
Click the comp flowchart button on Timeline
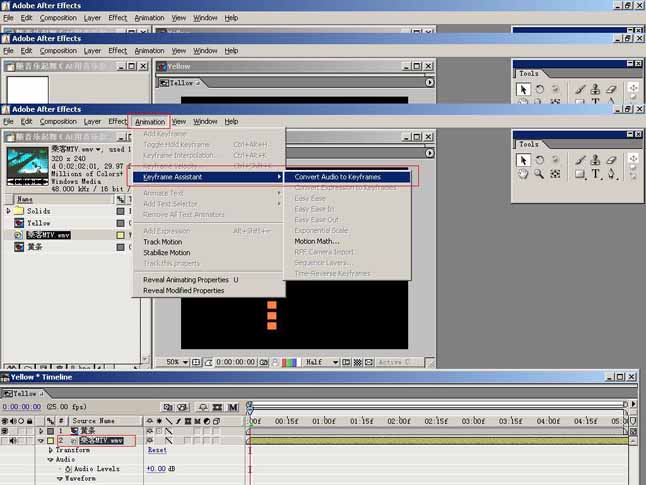click(x=168, y=407)
